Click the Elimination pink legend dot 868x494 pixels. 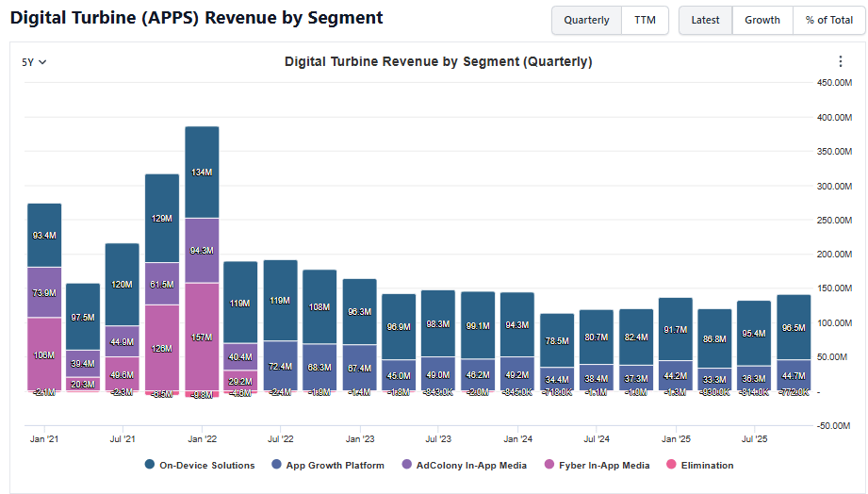click(x=671, y=464)
